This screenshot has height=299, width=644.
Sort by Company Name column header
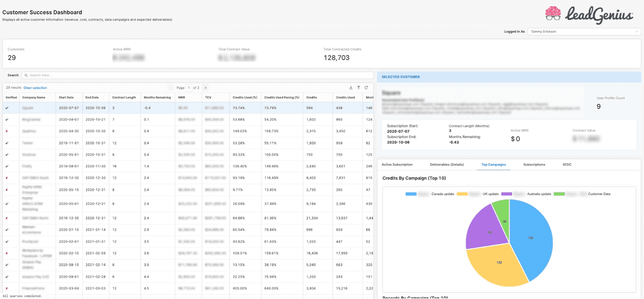point(34,97)
